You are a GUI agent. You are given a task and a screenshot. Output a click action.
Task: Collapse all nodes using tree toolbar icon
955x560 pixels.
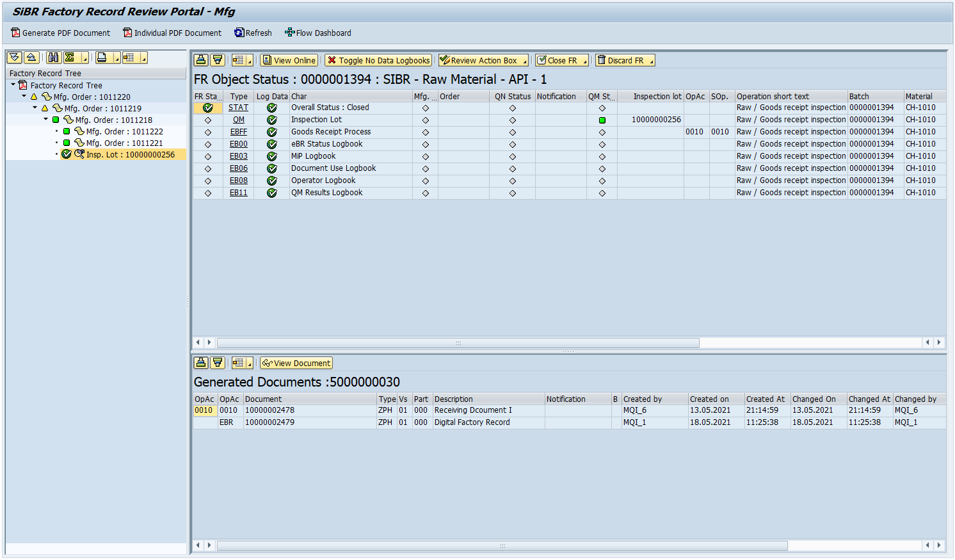coord(31,58)
